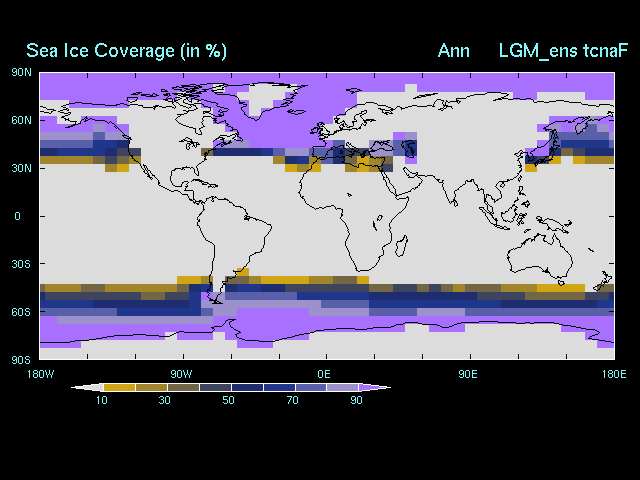Click the '30S' latitude axis label

coord(21,264)
